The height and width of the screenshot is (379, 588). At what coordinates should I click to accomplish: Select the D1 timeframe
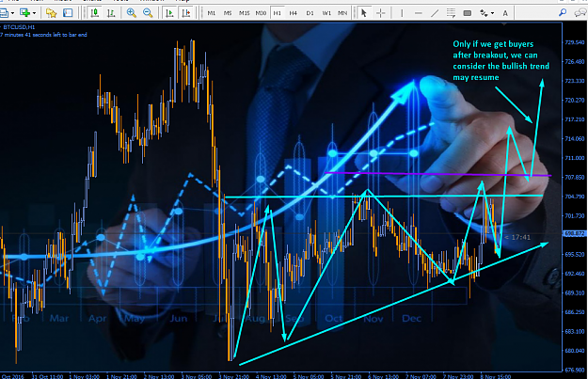310,13
